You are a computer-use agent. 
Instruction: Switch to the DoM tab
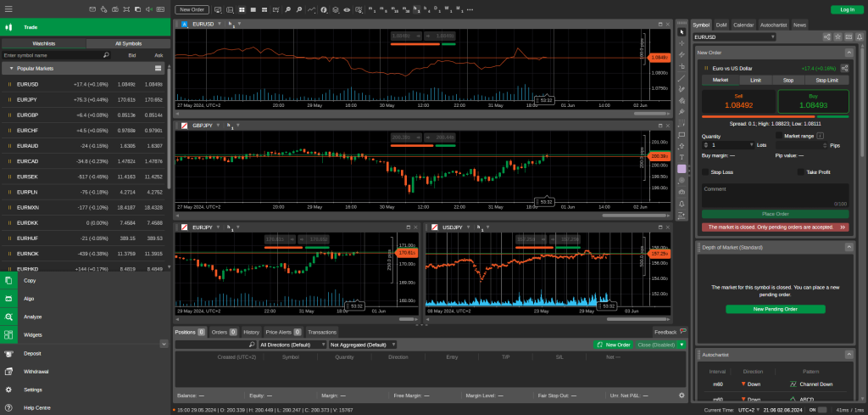721,25
